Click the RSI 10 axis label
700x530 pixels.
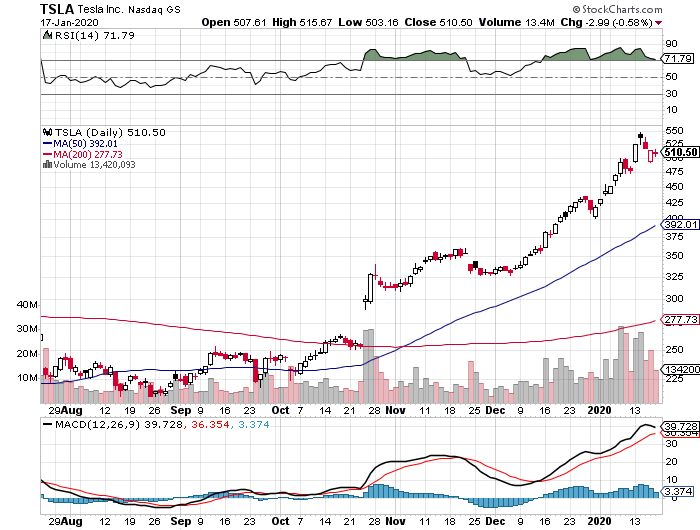671,109
